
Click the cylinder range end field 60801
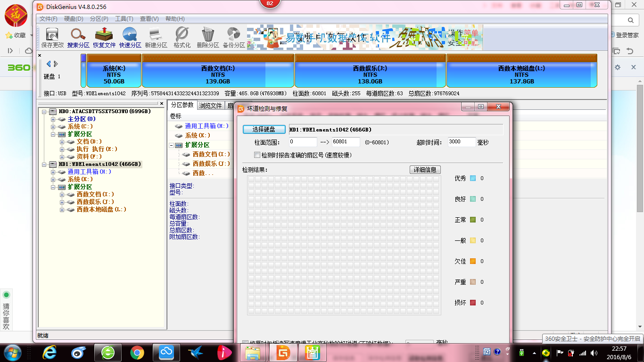point(346,142)
